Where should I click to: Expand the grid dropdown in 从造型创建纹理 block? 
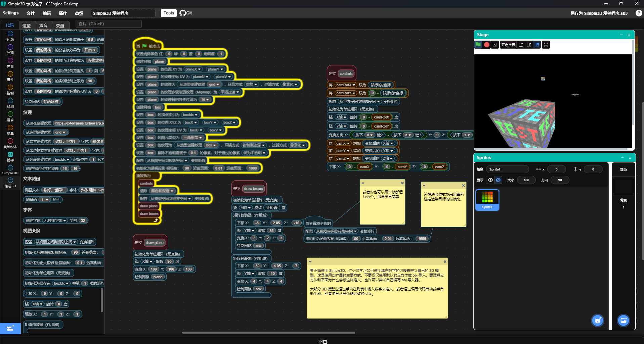point(60,132)
